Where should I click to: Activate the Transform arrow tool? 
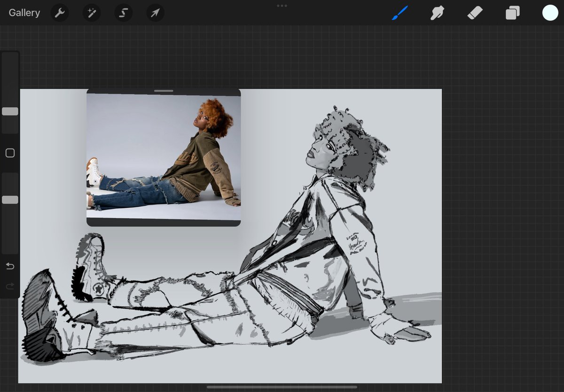155,13
